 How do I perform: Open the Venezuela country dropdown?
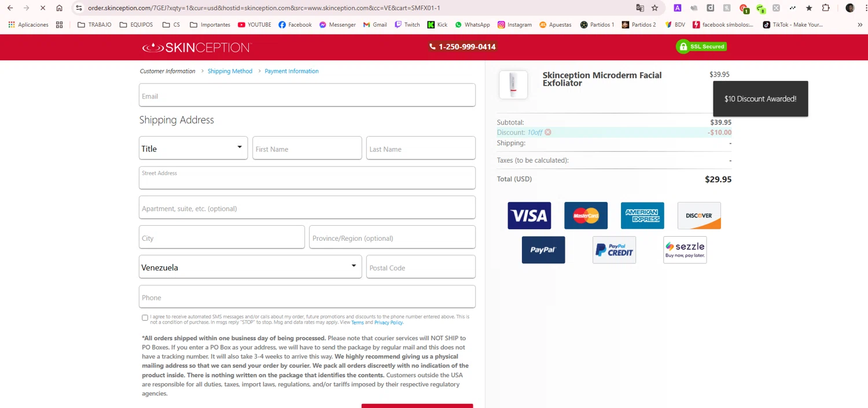(x=250, y=267)
